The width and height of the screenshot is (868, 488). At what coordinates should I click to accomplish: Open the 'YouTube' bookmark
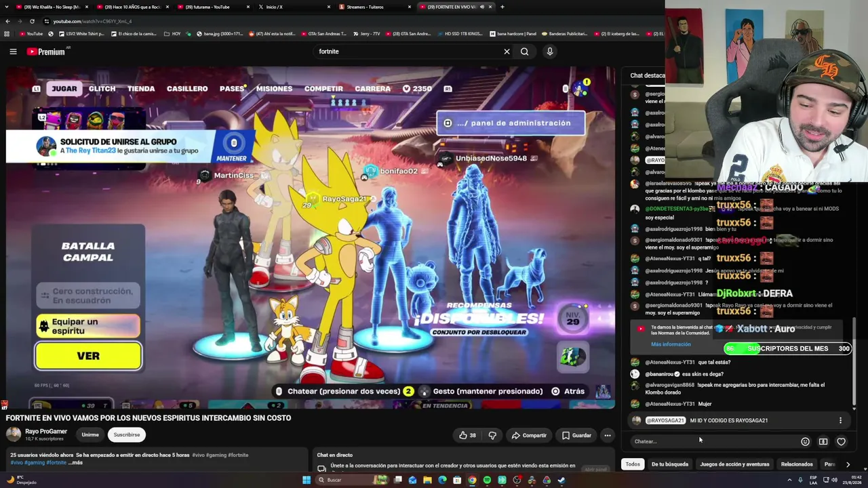[x=31, y=34]
